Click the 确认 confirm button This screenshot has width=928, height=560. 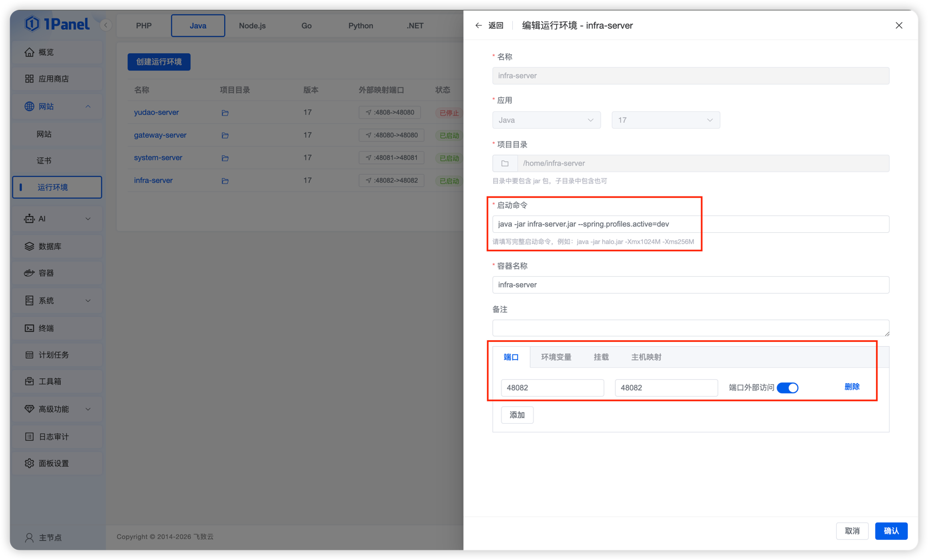tap(891, 531)
